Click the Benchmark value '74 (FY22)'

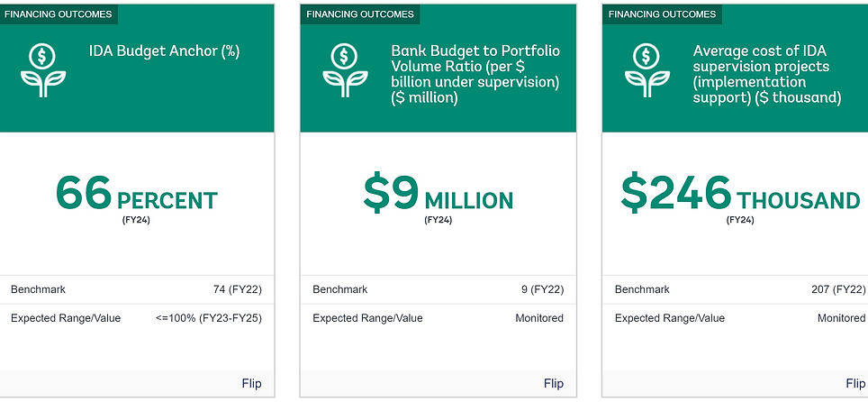coord(237,289)
